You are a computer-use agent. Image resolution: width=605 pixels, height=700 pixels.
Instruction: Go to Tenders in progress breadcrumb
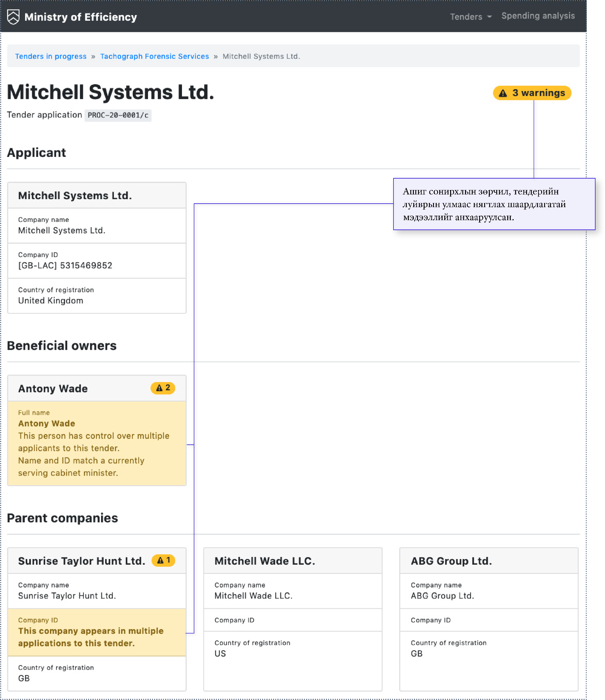(51, 56)
